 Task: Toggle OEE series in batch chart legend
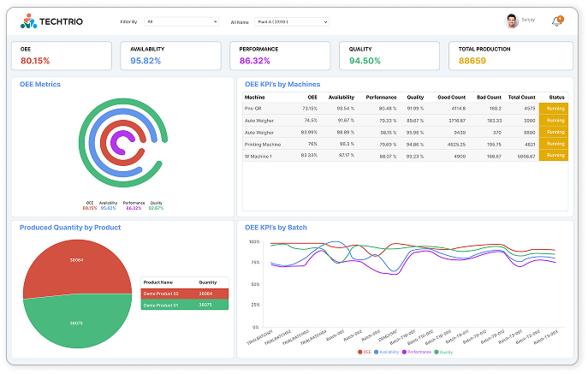(x=364, y=352)
